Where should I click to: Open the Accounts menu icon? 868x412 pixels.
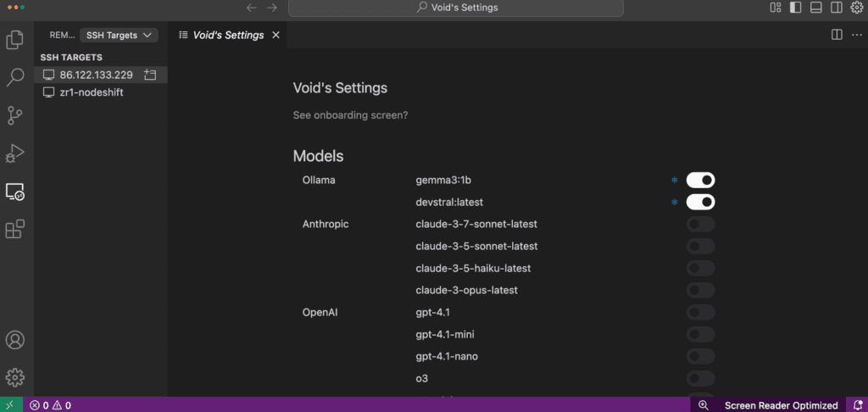click(x=15, y=340)
